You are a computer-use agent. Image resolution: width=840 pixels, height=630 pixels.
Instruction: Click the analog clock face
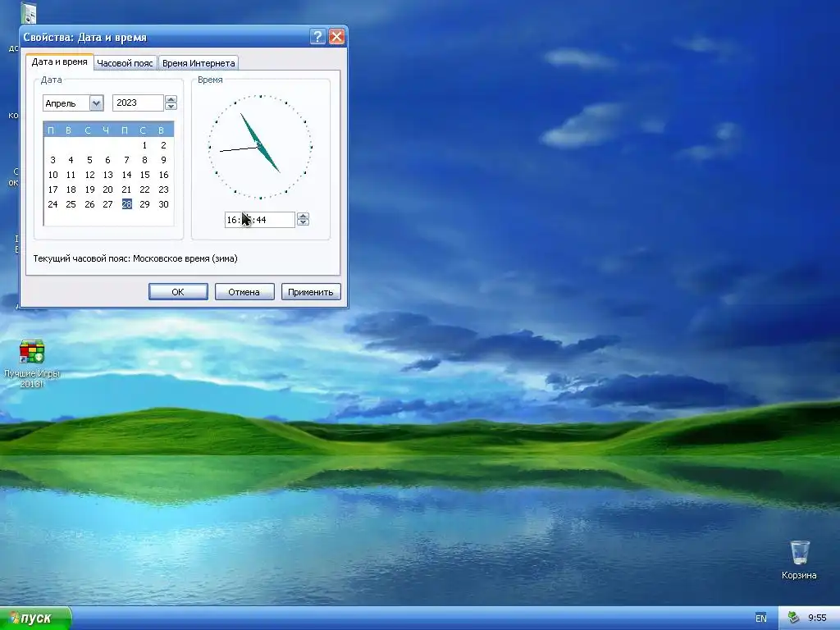(260, 147)
